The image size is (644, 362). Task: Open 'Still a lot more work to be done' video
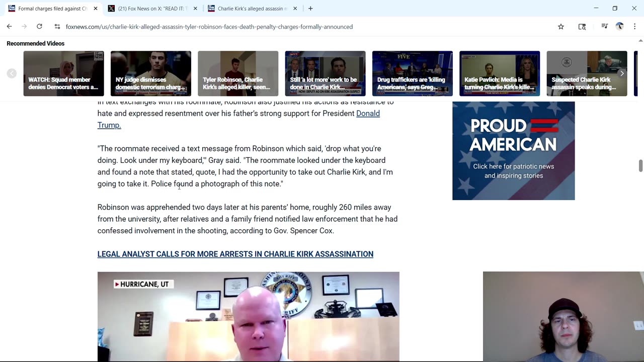325,73
